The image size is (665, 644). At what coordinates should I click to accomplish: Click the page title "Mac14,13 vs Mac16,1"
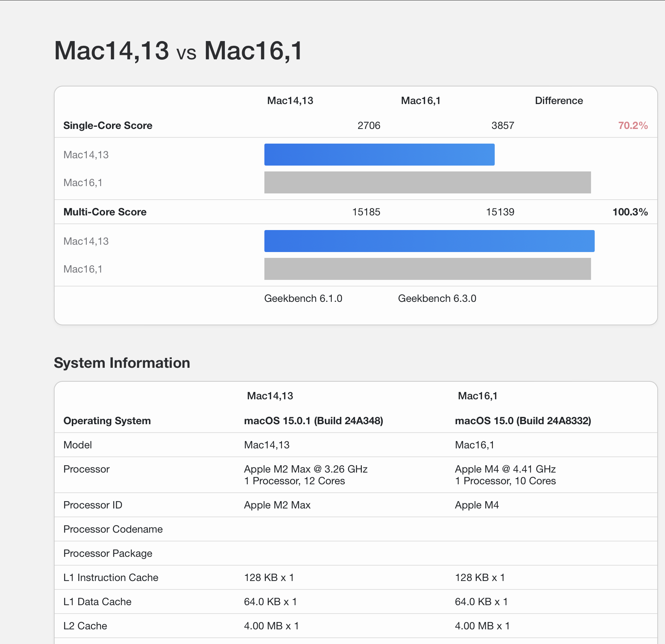point(178,51)
